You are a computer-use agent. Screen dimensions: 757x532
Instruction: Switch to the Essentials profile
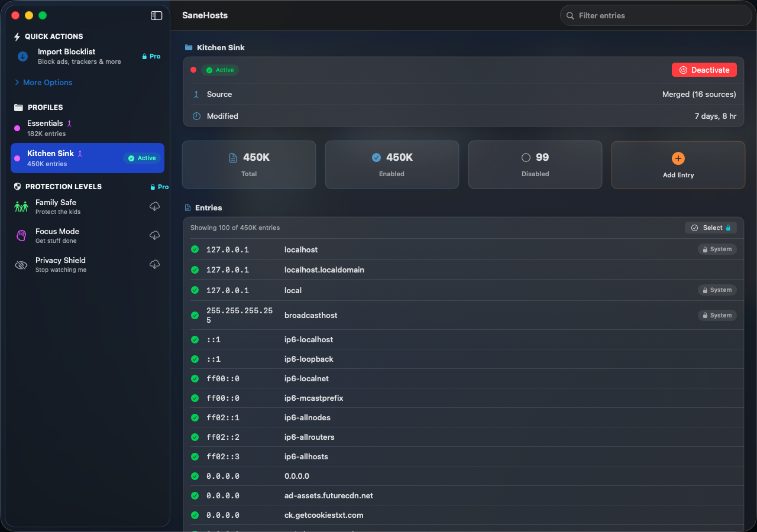click(x=87, y=128)
